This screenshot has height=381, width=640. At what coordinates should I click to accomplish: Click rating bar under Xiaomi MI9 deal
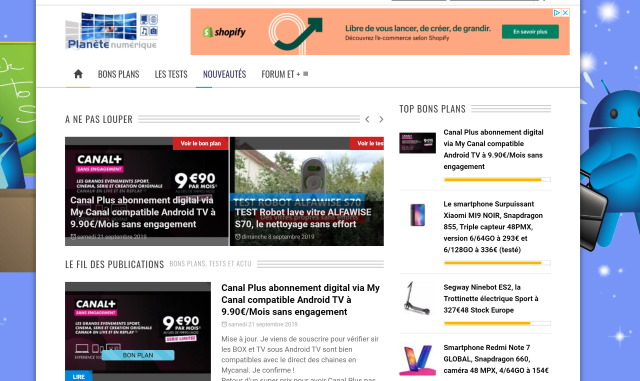tap(497, 263)
